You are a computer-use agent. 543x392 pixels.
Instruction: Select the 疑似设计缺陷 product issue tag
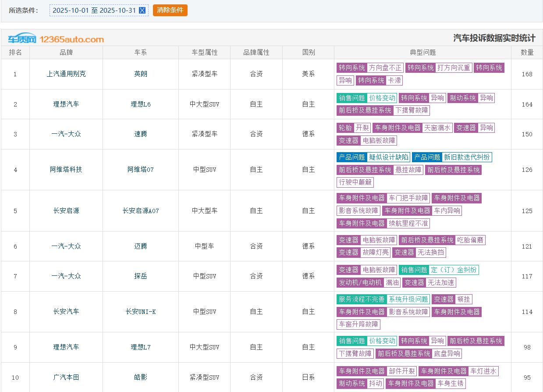pos(388,157)
